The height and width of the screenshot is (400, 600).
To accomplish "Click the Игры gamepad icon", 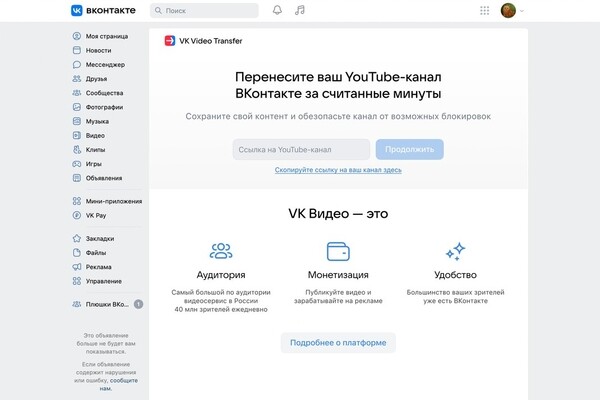I will [77, 163].
